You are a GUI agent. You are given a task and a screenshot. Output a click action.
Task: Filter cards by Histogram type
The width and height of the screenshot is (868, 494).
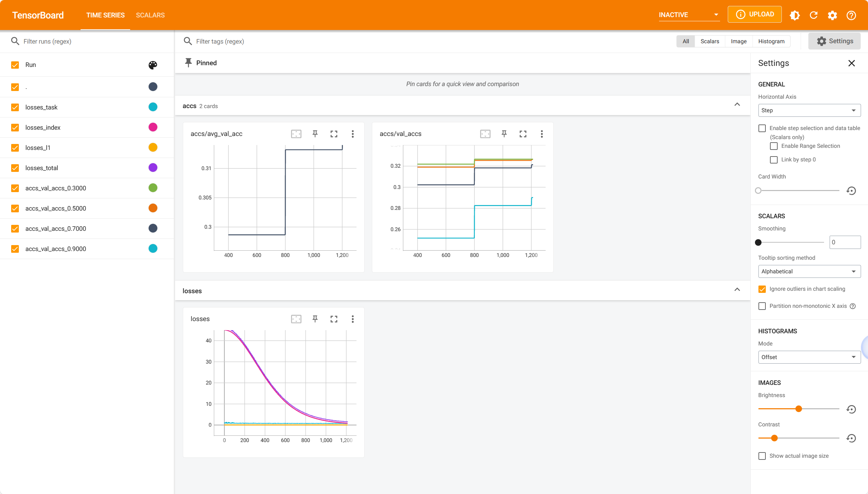click(771, 41)
